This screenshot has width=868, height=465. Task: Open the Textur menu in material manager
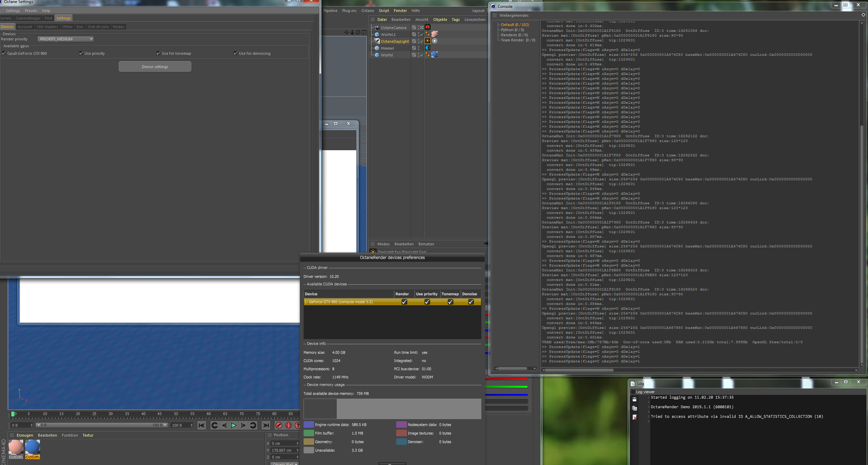pyautogui.click(x=88, y=435)
